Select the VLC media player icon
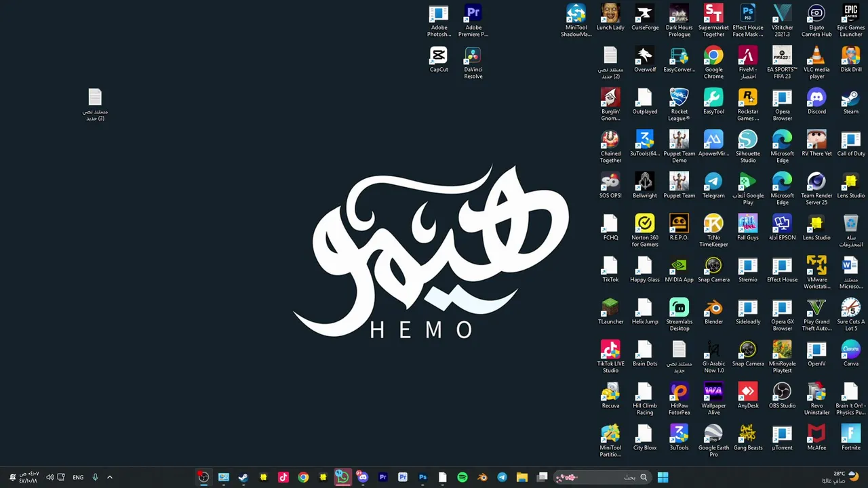Viewport: 868px width, 488px height. point(816,63)
